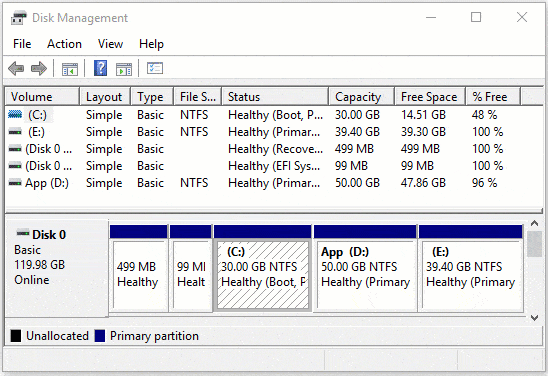Click the Disk Management app icon in title bar
The width and height of the screenshot is (548, 376).
19,17
